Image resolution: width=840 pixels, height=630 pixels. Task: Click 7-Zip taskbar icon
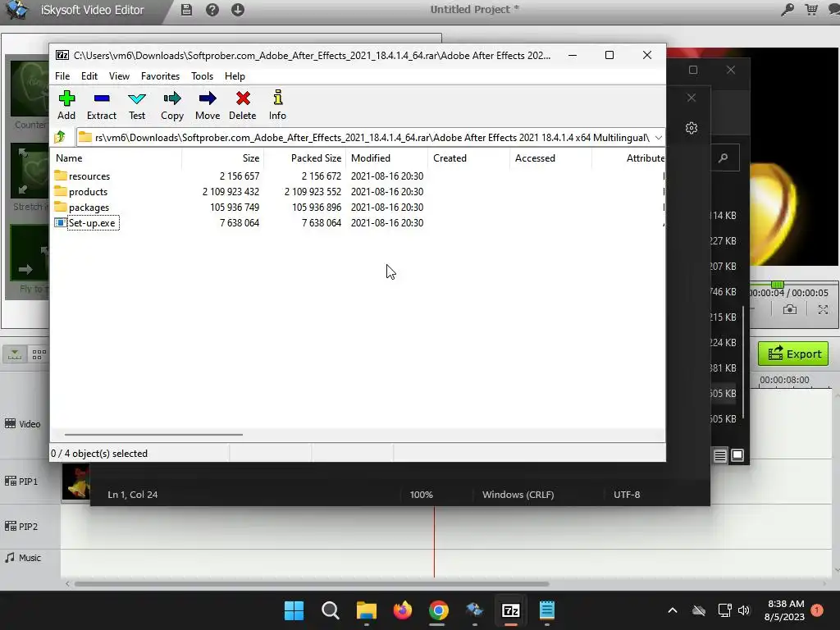click(x=510, y=610)
